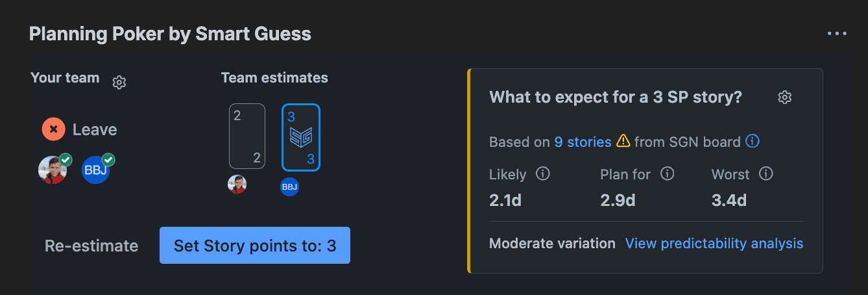The image size is (868, 295).
Task: Click the red Leave team icon
Action: pos(53,129)
